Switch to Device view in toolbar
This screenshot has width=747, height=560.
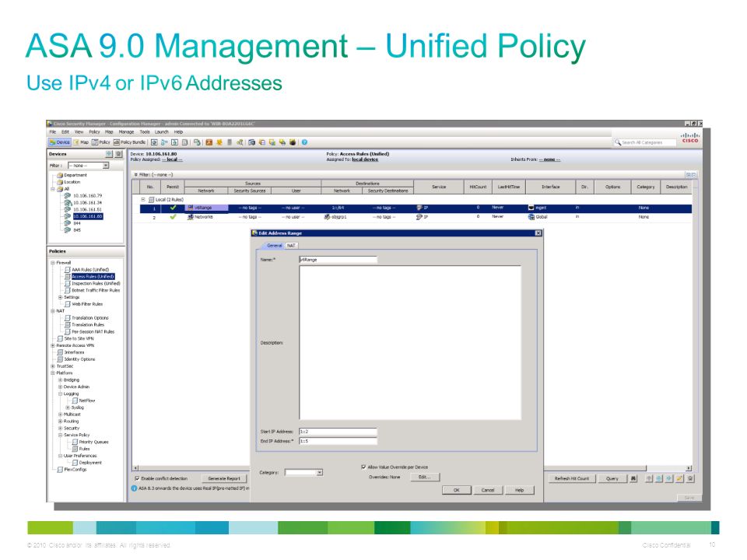tap(60, 142)
